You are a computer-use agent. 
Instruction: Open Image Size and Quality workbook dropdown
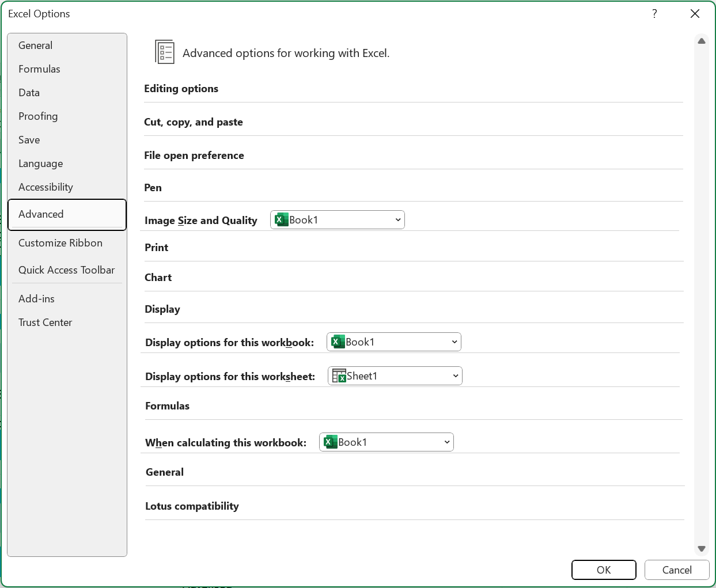click(x=338, y=220)
